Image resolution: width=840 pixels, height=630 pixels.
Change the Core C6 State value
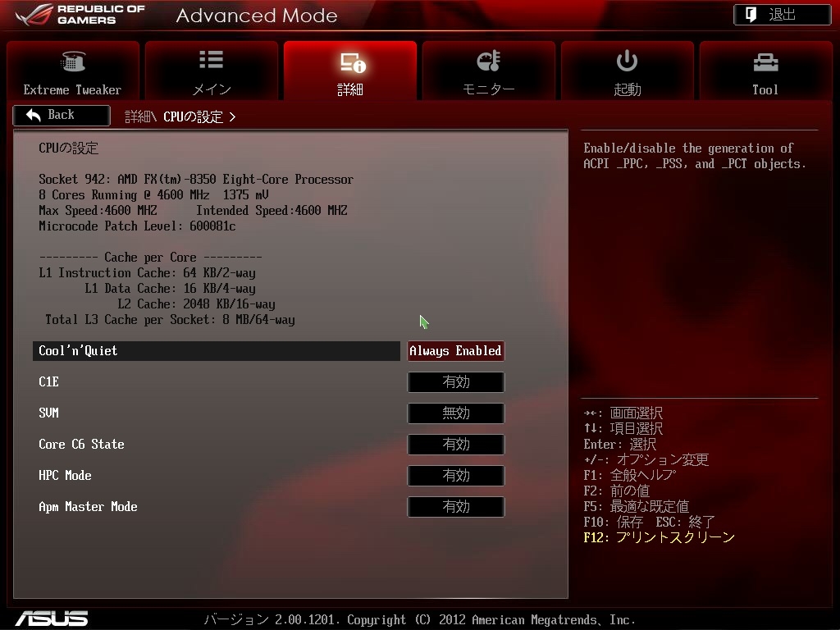click(455, 445)
